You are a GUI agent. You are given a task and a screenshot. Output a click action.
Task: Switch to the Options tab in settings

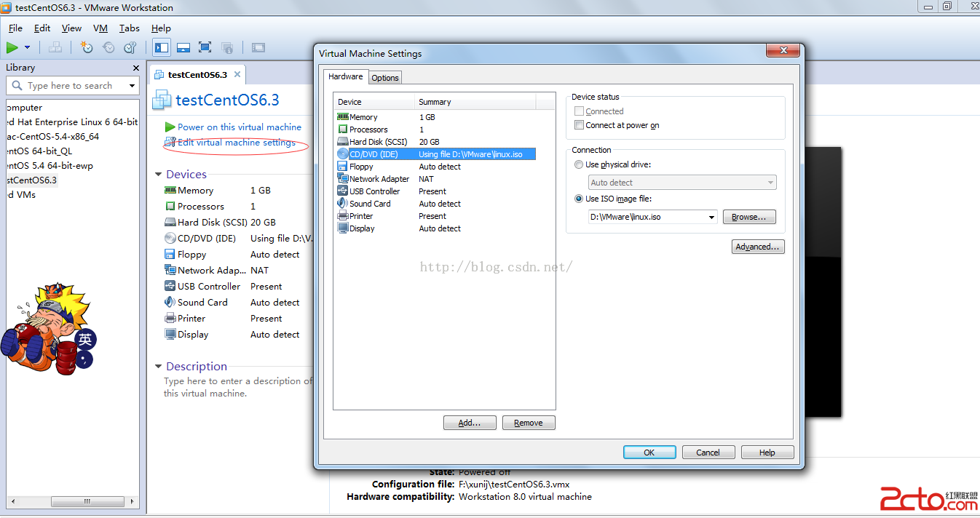385,78
